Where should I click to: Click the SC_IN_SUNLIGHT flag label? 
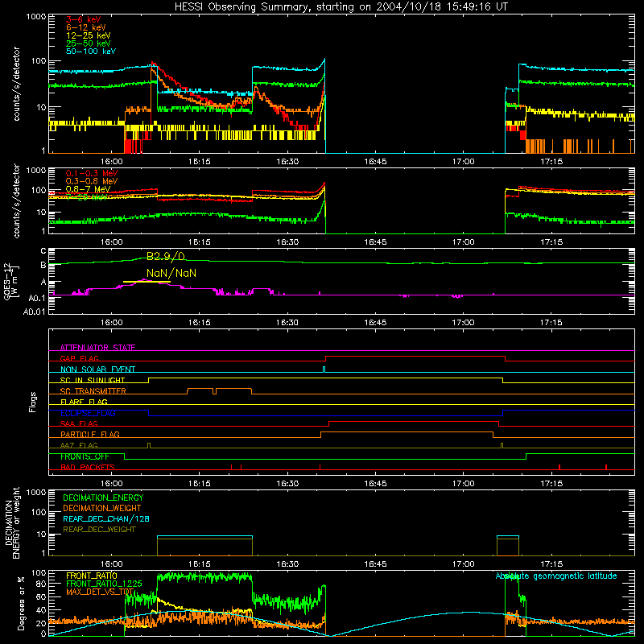[x=93, y=380]
